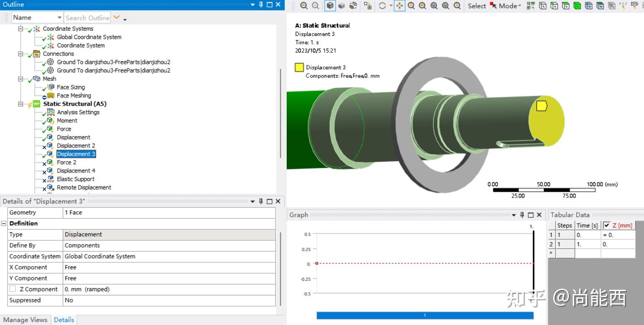Click the magnifying glass Zoom In icon
The height and width of the screenshot is (325, 644).
click(x=411, y=6)
